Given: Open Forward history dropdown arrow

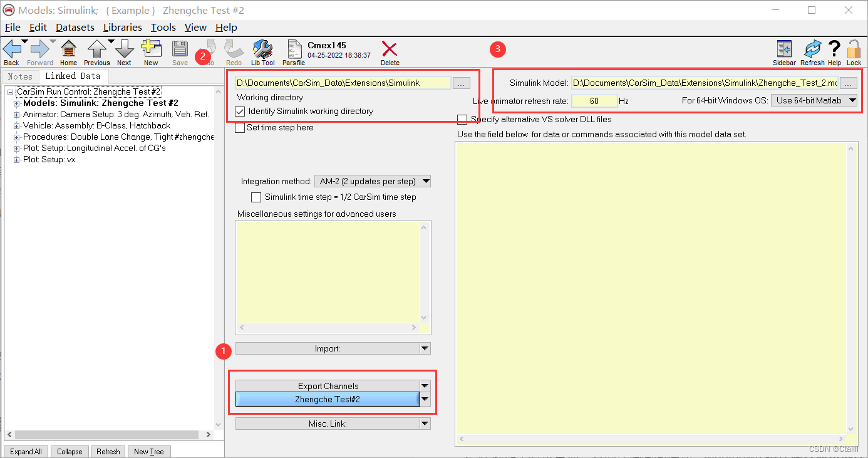Looking at the screenshot, I should coord(53,41).
